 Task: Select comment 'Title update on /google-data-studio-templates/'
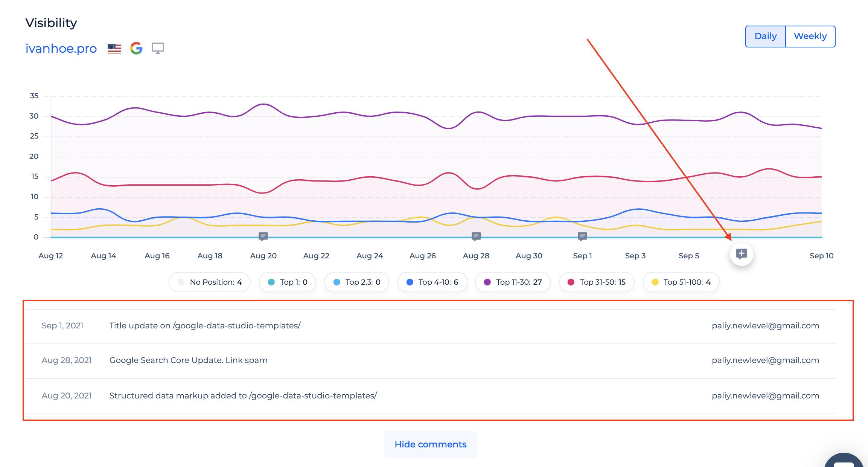coord(205,326)
